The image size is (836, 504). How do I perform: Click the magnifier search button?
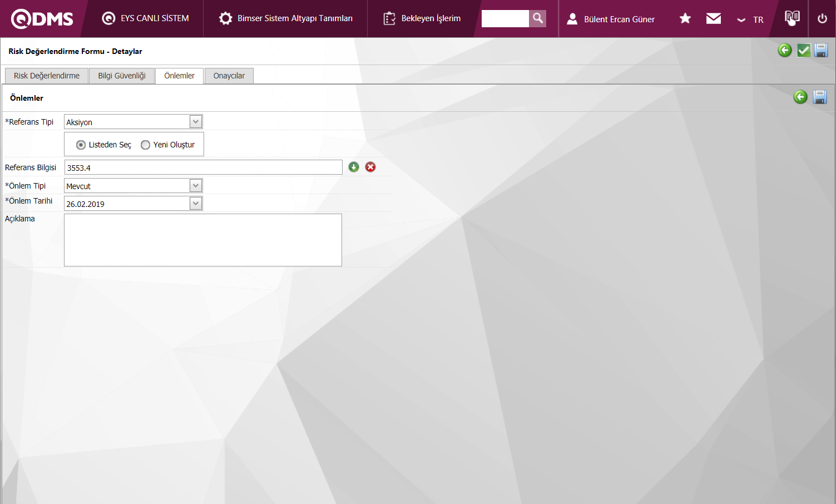click(538, 18)
